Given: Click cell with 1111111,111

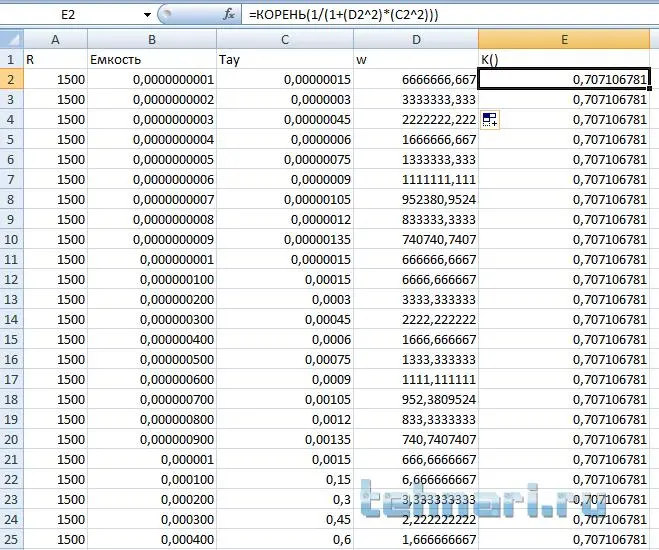Looking at the screenshot, I should pyautogui.click(x=416, y=179).
